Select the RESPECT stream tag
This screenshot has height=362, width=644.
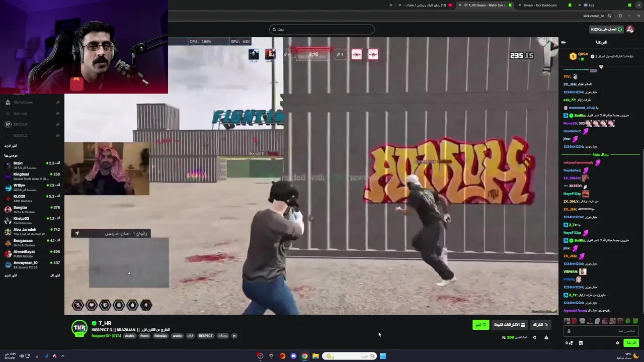click(205, 336)
